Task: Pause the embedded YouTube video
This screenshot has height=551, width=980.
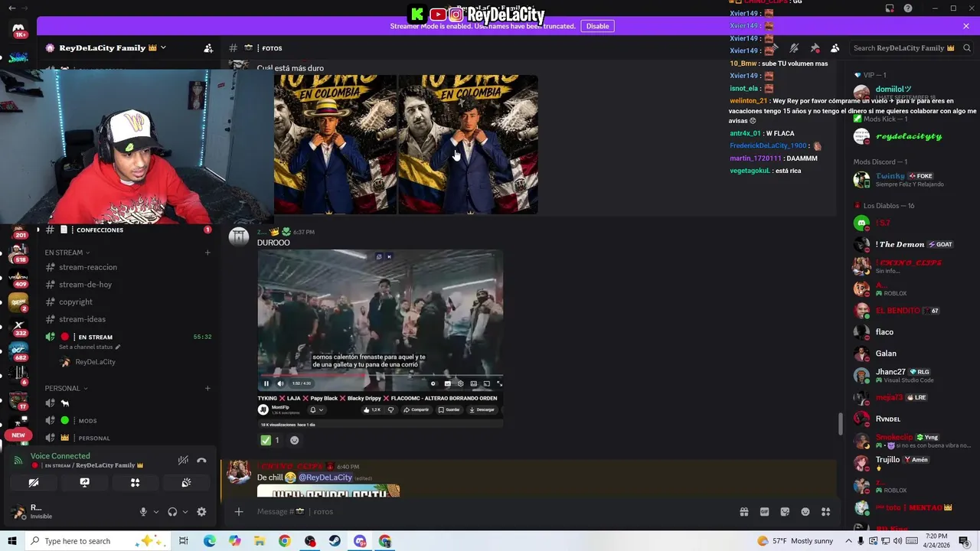Action: [x=266, y=383]
